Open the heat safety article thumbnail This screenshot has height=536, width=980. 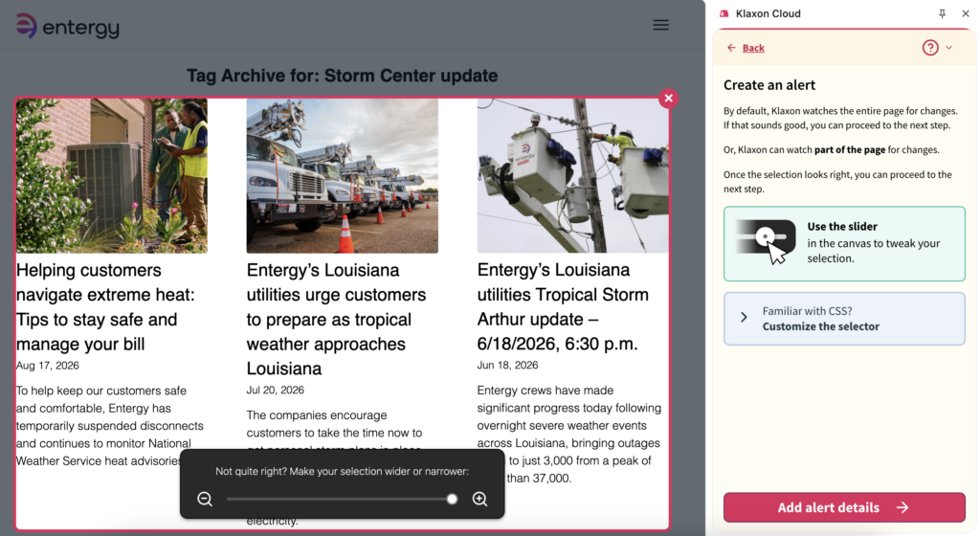112,175
